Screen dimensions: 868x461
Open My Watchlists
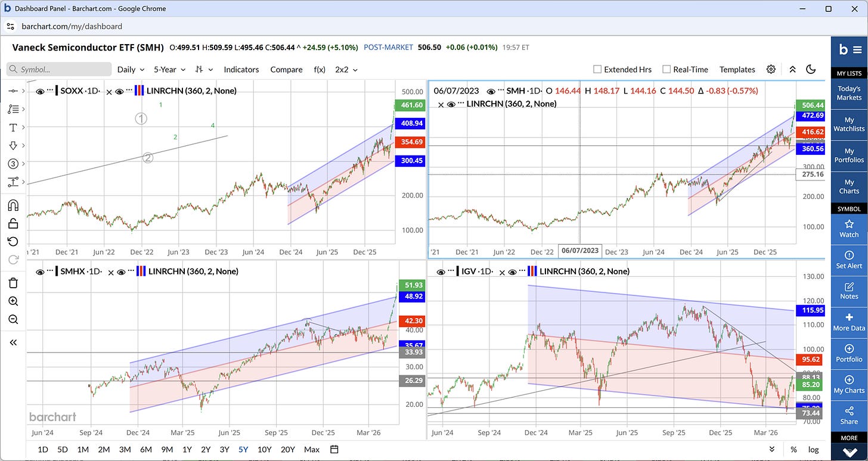(849, 124)
